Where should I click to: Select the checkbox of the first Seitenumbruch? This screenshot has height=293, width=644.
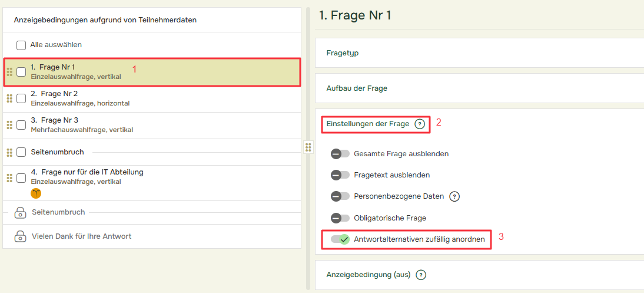(21, 152)
